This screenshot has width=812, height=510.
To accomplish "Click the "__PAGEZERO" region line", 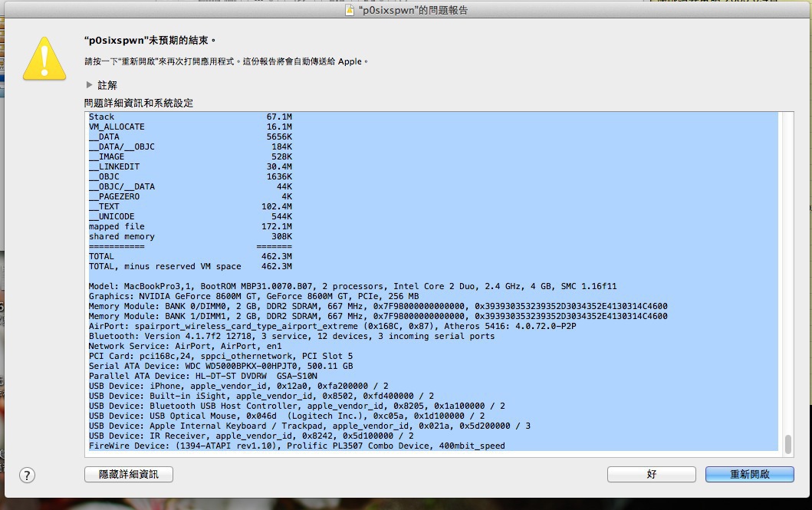I will click(190, 197).
